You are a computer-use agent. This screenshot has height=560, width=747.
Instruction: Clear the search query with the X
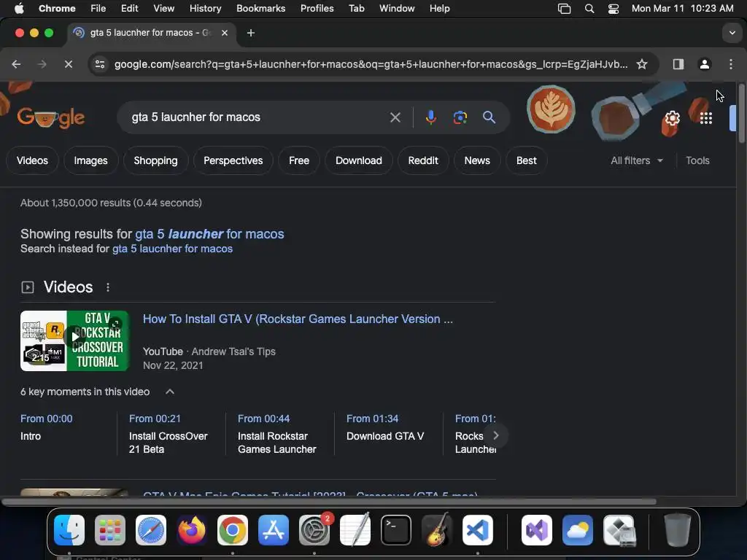pos(395,117)
